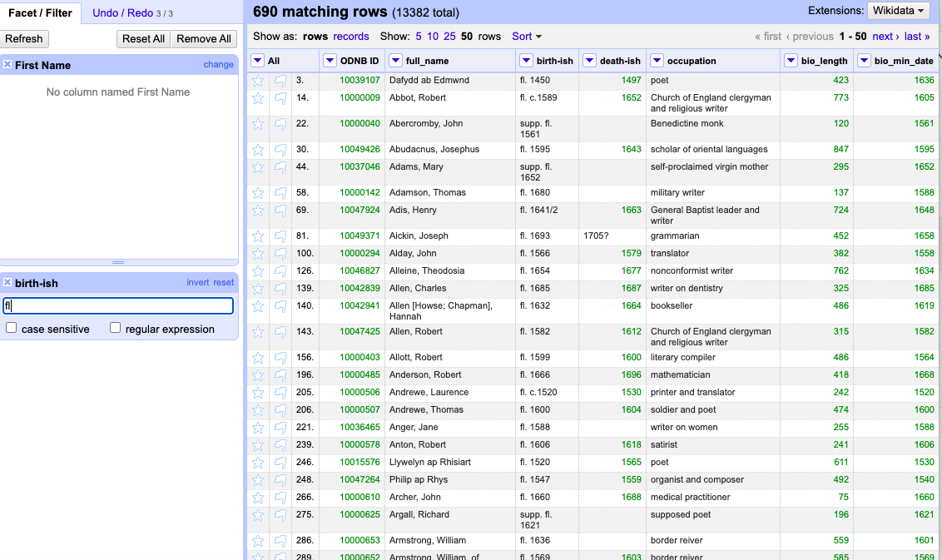Flag the Abudacnus, Josephus row
942x560 pixels.
(x=280, y=150)
